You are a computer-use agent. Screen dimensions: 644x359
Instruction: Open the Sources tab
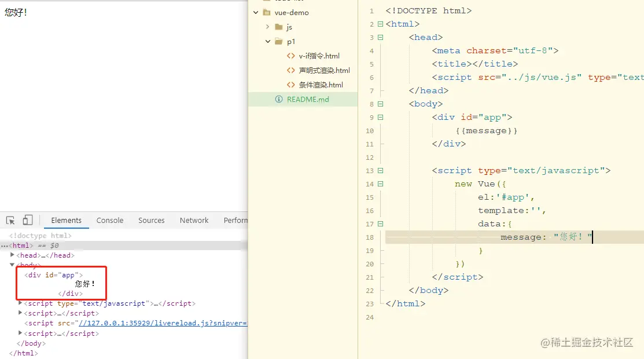click(x=151, y=221)
